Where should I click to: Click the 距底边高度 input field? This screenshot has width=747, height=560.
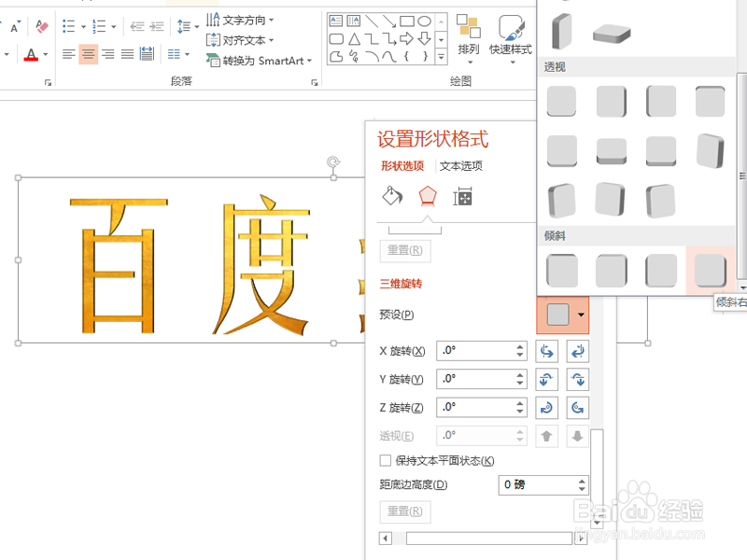coord(537,484)
